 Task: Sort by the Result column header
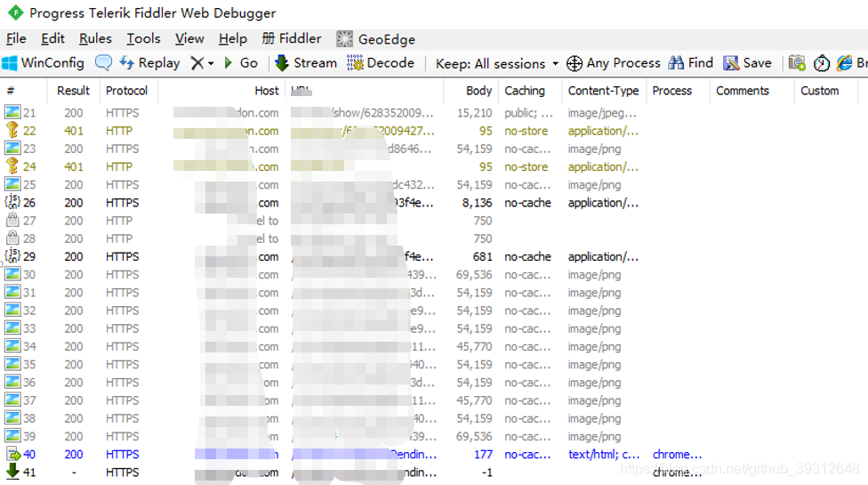coord(73,91)
